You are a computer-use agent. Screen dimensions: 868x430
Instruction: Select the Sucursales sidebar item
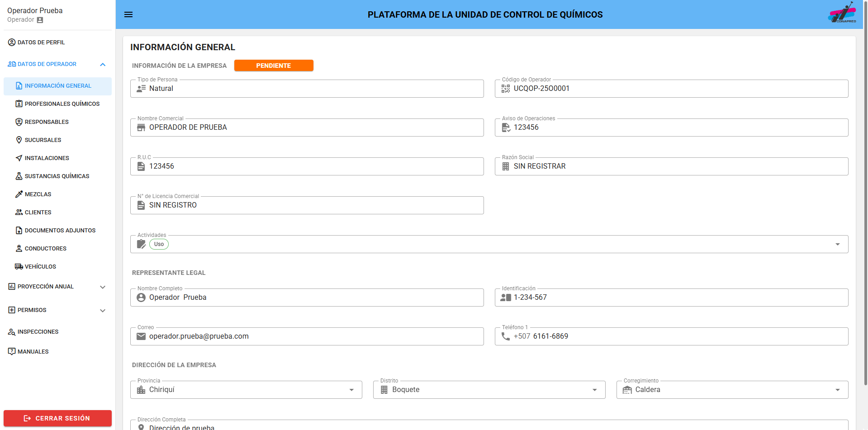tap(43, 140)
